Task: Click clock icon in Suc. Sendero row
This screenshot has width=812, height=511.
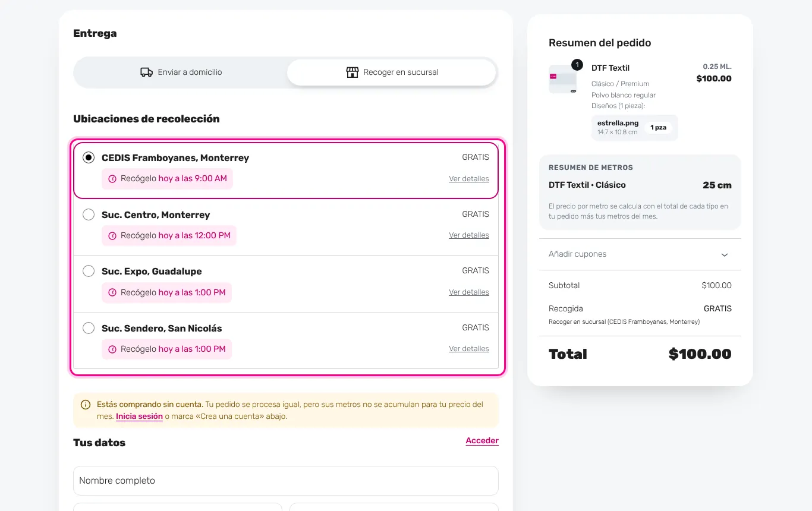Action: tap(112, 349)
